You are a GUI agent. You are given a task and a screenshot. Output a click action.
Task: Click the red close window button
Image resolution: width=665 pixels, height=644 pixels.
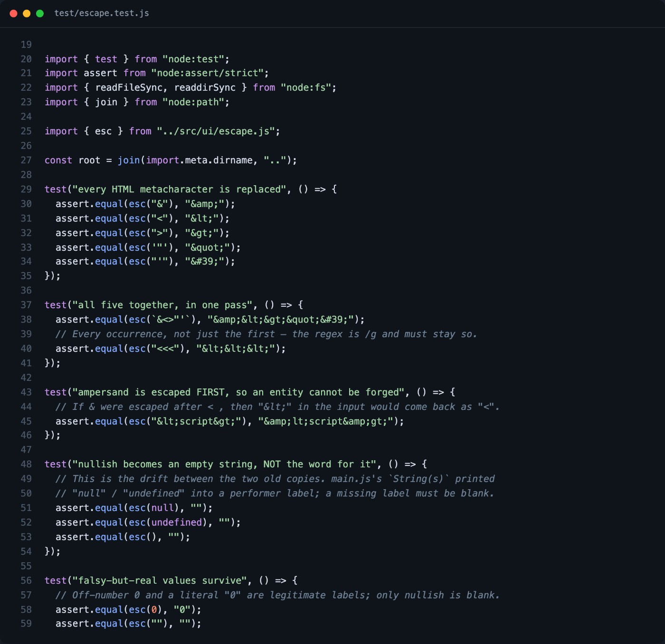pos(13,13)
